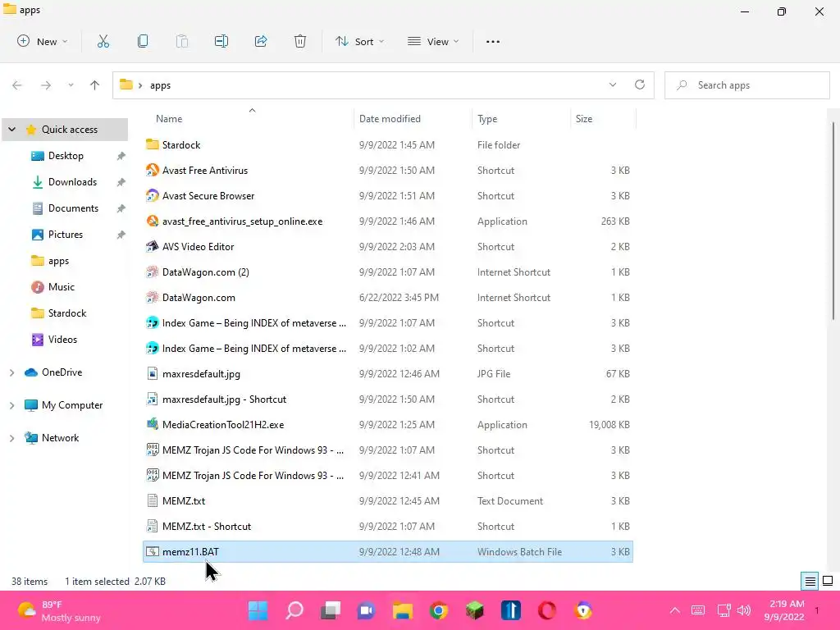Open the recent locations dropdown arrow
The image size is (840, 630).
pyautogui.click(x=71, y=85)
